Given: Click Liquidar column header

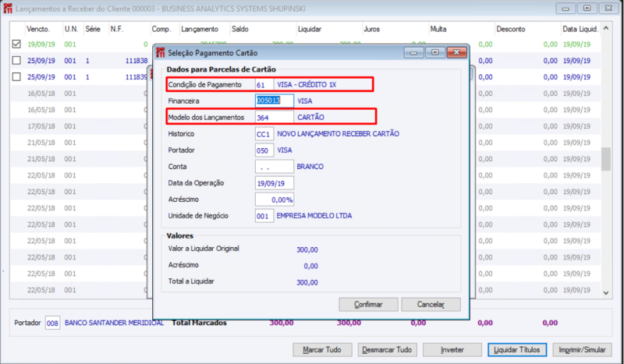Looking at the screenshot, I should [309, 29].
